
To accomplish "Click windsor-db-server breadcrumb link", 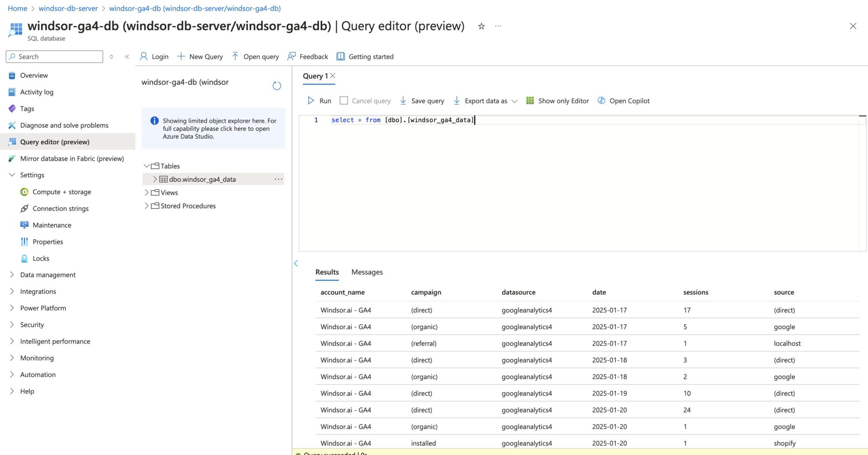I will point(68,8).
